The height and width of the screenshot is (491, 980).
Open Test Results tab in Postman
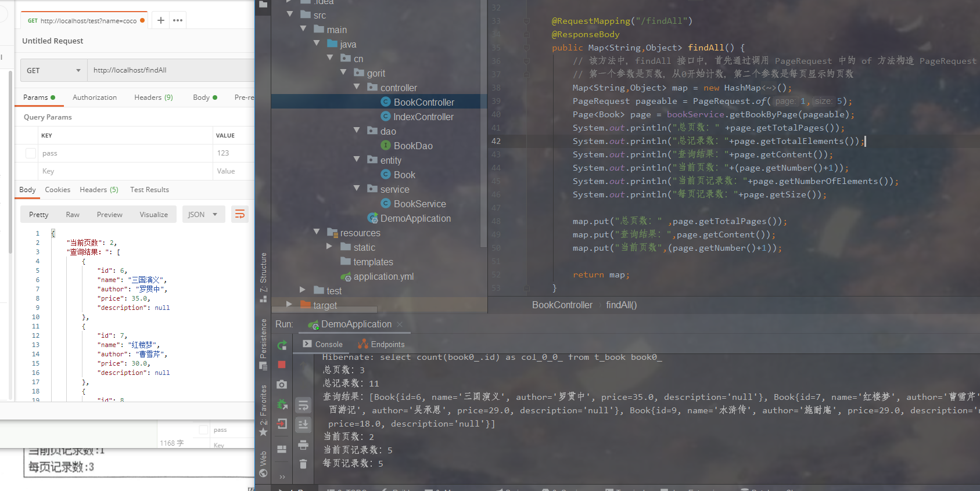(x=149, y=190)
